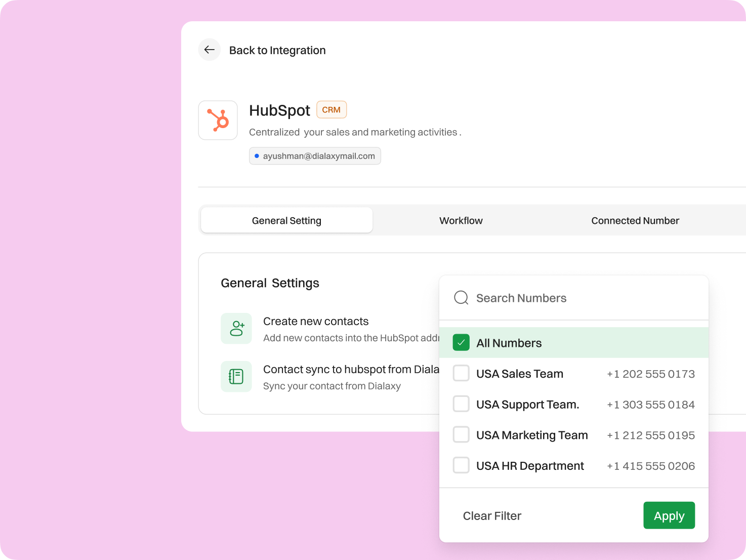Check the USA Support Team checkbox

tap(461, 404)
